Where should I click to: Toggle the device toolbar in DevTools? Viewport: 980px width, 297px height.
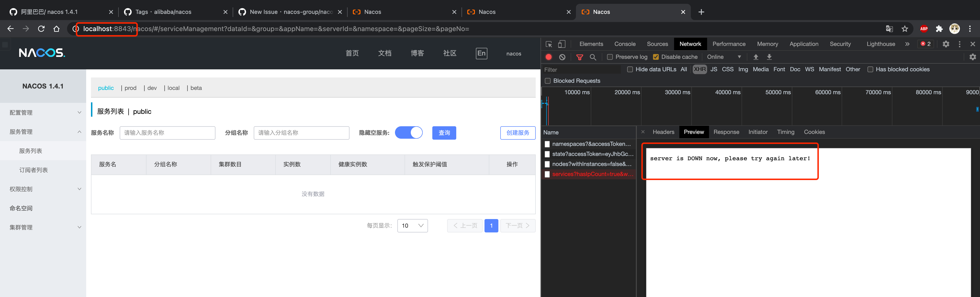click(x=562, y=44)
